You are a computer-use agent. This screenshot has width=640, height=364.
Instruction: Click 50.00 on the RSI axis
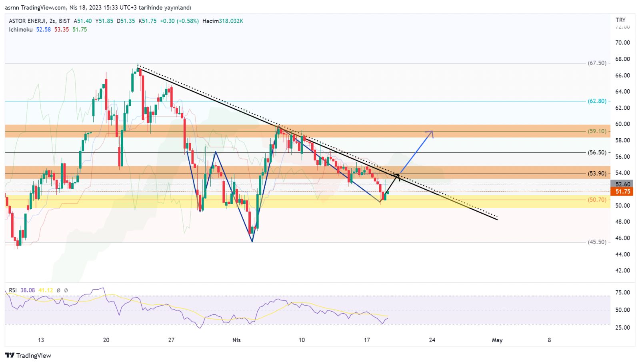pos(623,310)
